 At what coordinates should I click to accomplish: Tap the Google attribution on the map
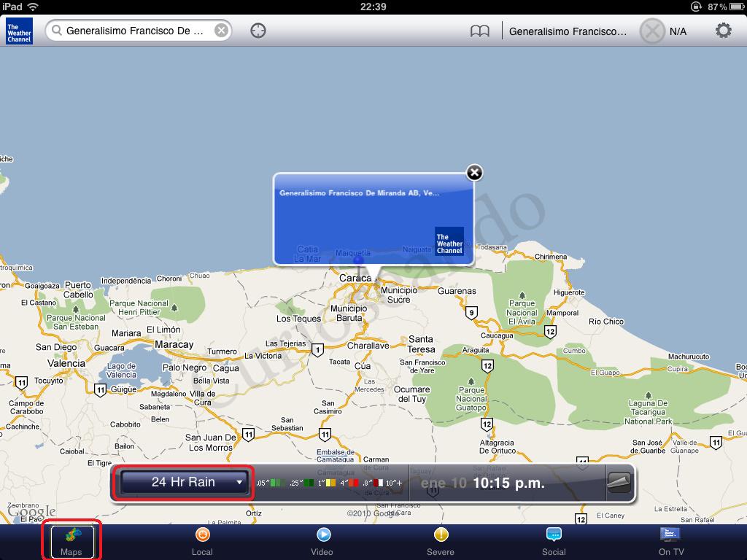point(32,513)
